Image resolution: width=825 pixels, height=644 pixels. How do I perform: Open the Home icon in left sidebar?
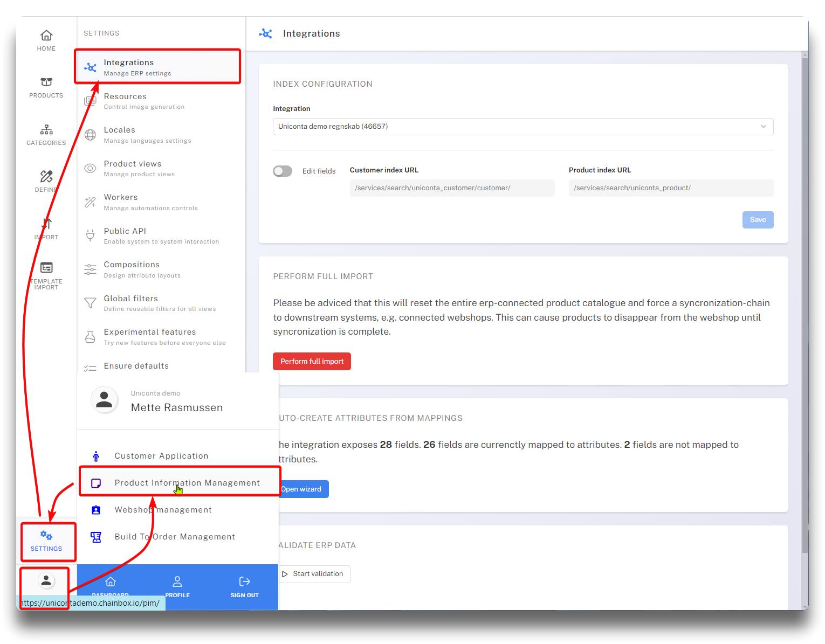click(46, 36)
